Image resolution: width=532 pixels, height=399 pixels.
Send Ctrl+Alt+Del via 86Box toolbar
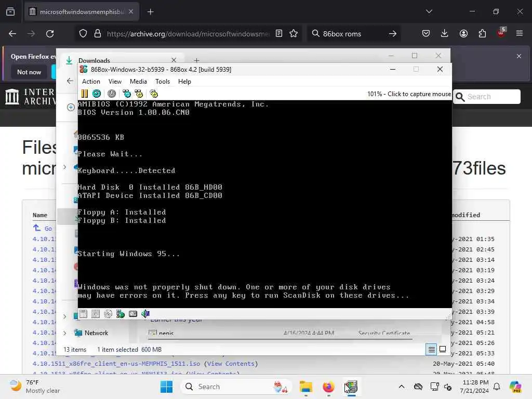[127, 94]
